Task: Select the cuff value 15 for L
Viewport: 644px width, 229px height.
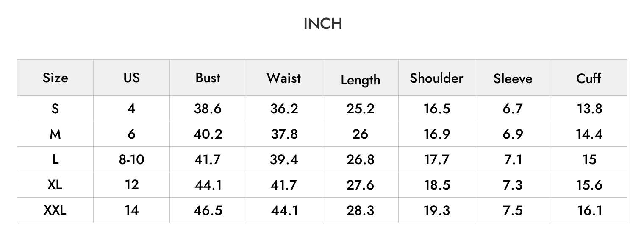Action: pos(589,159)
